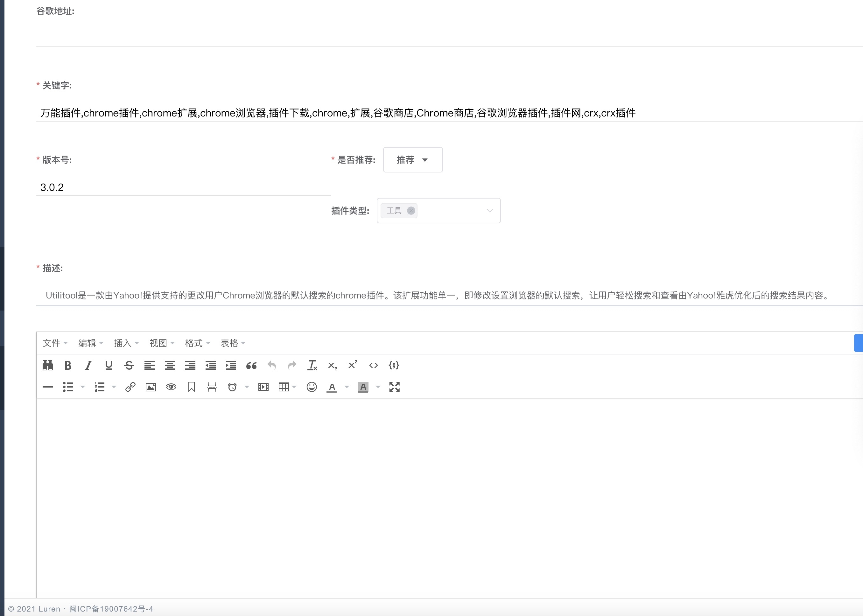Insert media video icon
Screen dimensions: 863x616
pyautogui.click(x=263, y=387)
